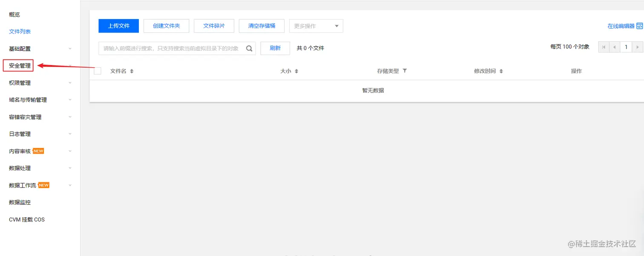
Task: Expand 内容审核 menu chevron
Action: (x=70, y=151)
